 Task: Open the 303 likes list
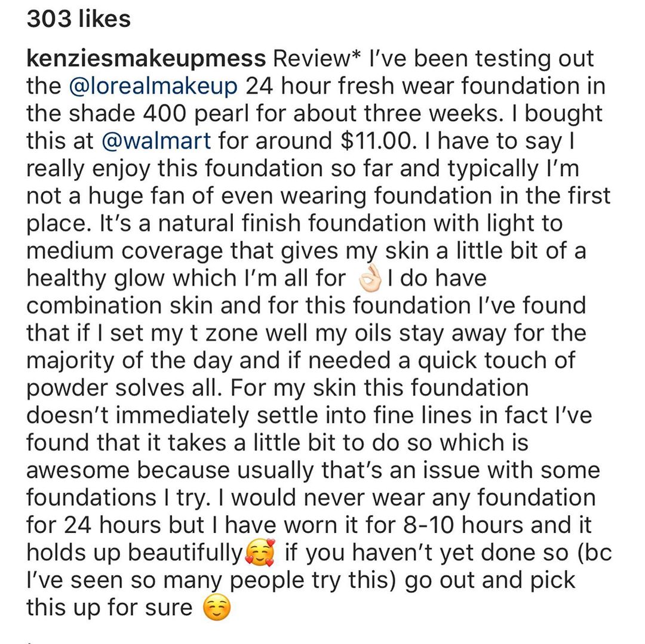pos(78,20)
